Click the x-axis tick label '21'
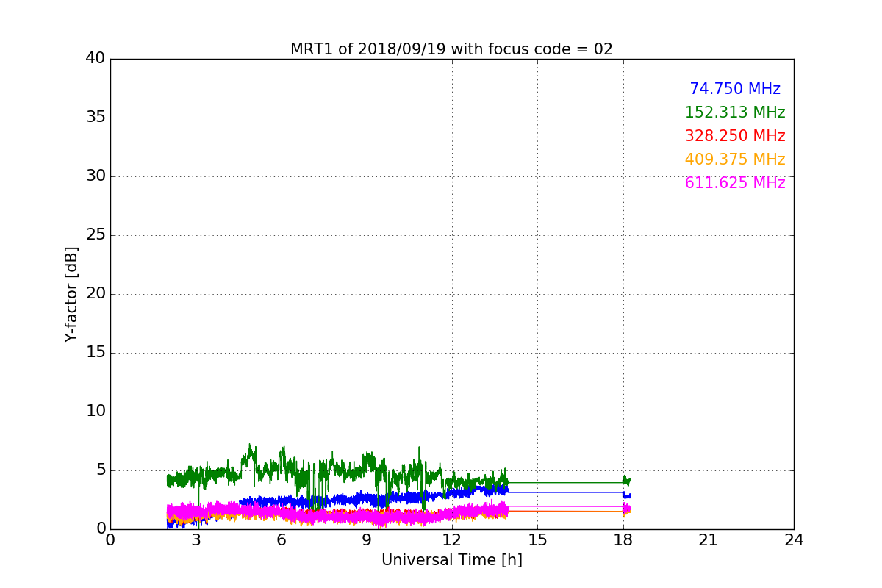 pos(709,540)
